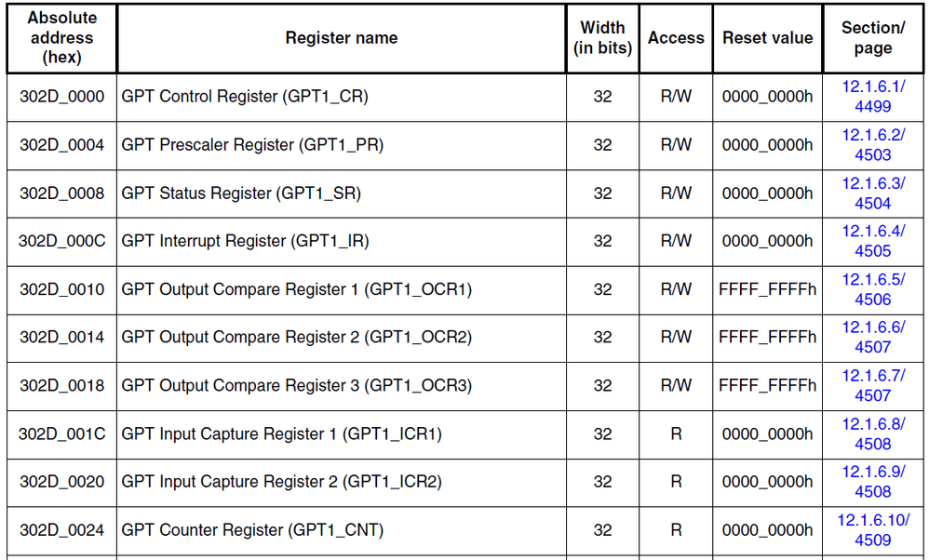Screen dimensions: 929x560
Task: Go to section 12.1.6.10 page 4509
Action: [x=873, y=529]
